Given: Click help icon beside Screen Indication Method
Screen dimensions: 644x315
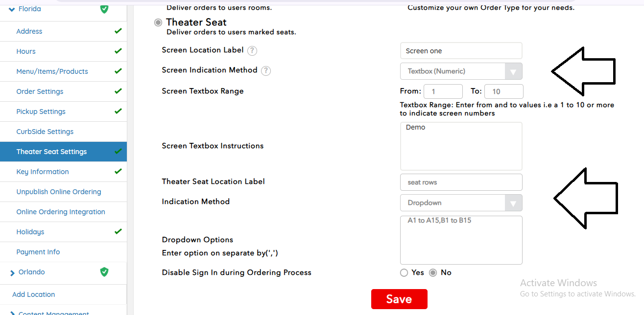Looking at the screenshot, I should pos(265,71).
